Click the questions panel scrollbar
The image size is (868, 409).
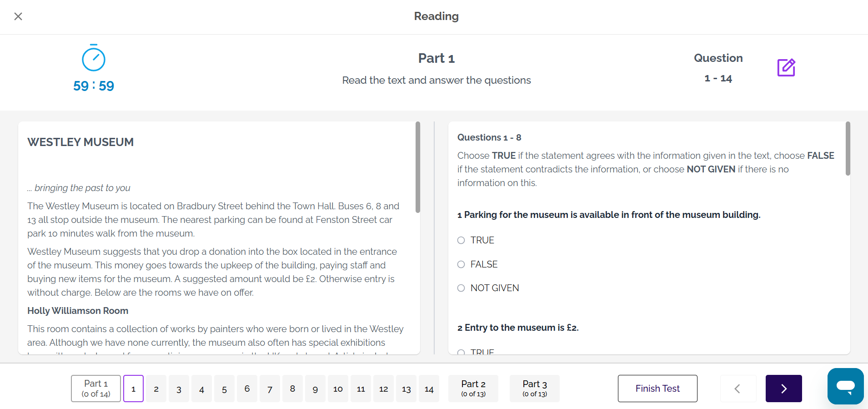click(x=848, y=148)
